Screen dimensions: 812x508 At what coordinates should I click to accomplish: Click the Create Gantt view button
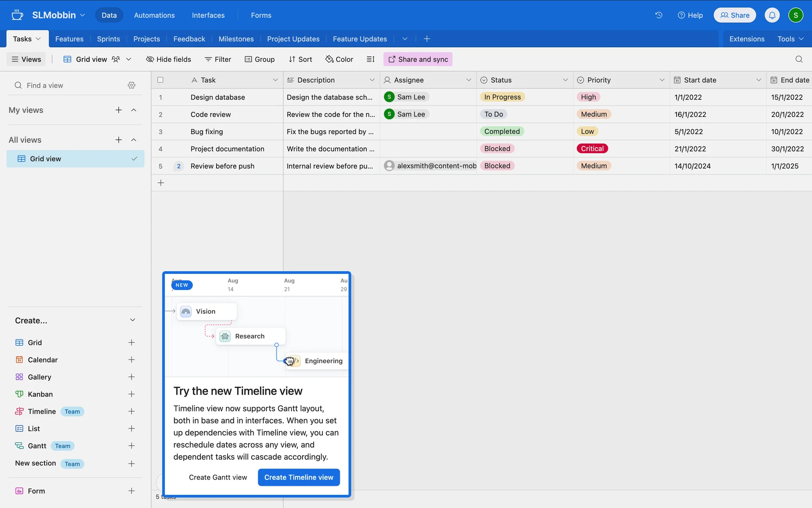[x=218, y=477]
